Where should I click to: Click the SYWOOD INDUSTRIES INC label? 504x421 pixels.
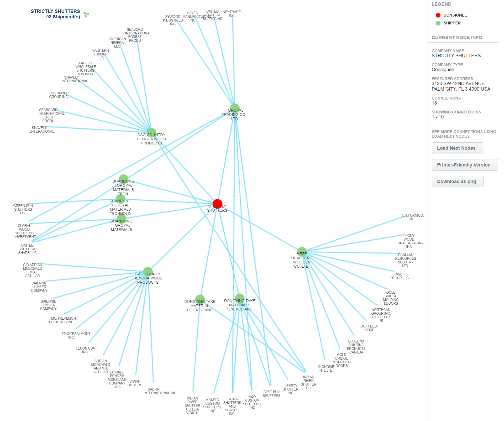(173, 20)
